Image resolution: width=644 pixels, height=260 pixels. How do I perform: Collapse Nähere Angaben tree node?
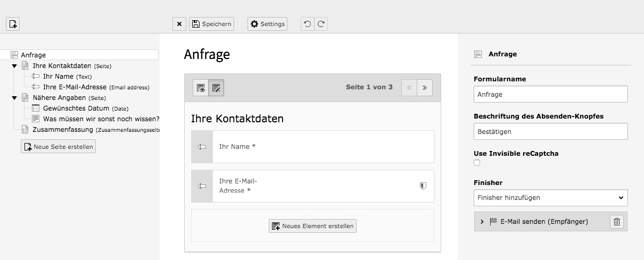tap(14, 98)
